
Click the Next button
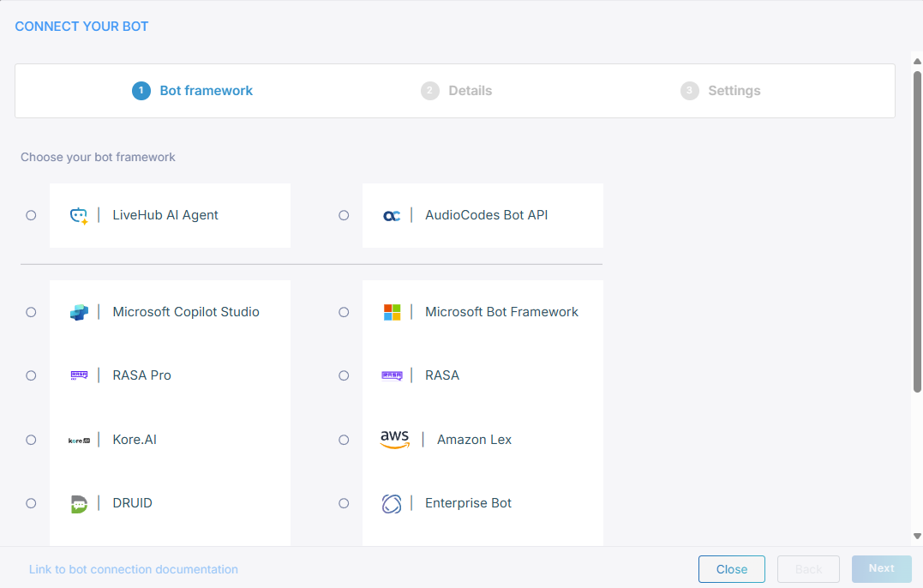(x=882, y=568)
